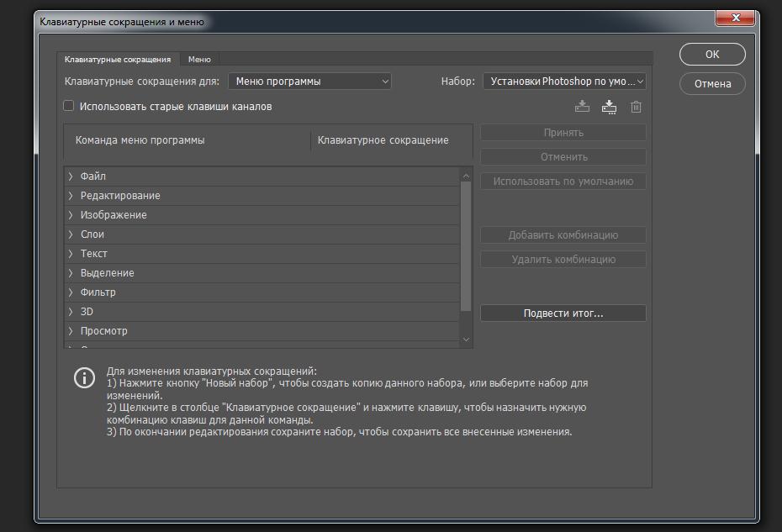Click the 'Принять' button
The width and height of the screenshot is (782, 532).
(x=563, y=133)
